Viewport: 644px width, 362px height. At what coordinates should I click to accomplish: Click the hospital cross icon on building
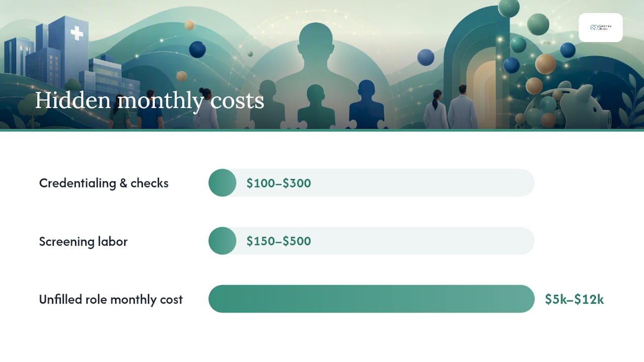click(x=76, y=33)
